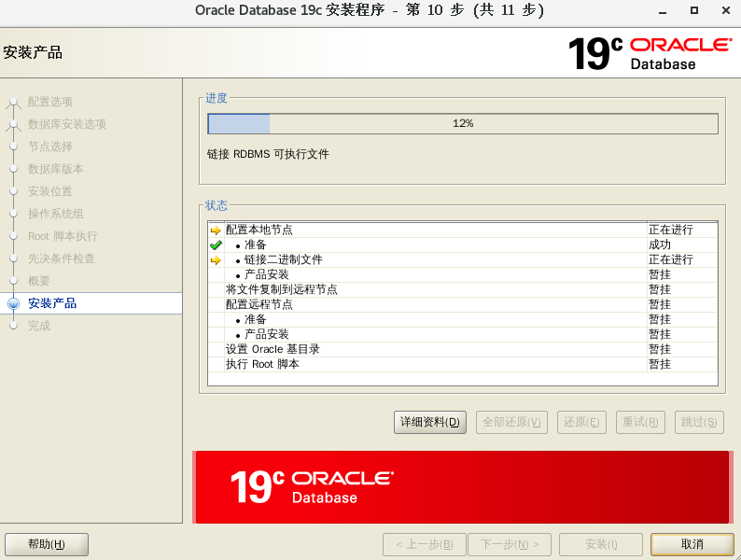The width and height of the screenshot is (741, 560).
Task: Click 配置本地节点 row in status table
Action: click(463, 231)
